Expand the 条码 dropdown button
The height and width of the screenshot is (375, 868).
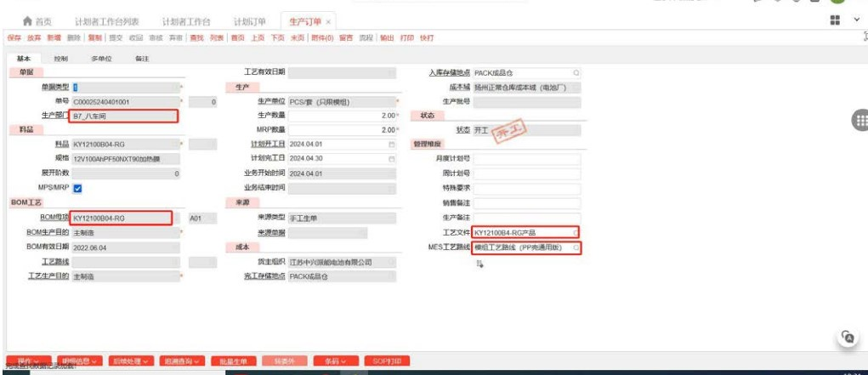click(x=336, y=361)
